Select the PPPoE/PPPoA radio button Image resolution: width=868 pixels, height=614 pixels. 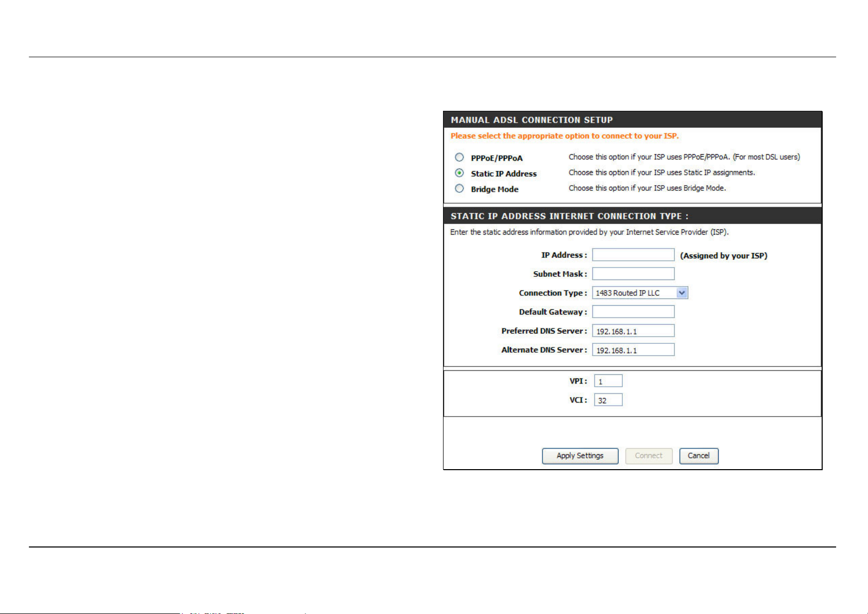click(x=459, y=157)
